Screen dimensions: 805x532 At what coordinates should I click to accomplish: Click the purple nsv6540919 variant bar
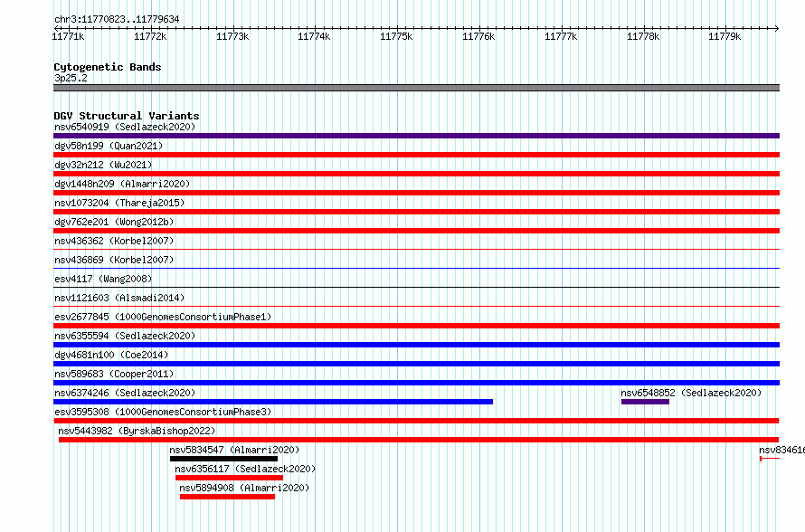[416, 136]
